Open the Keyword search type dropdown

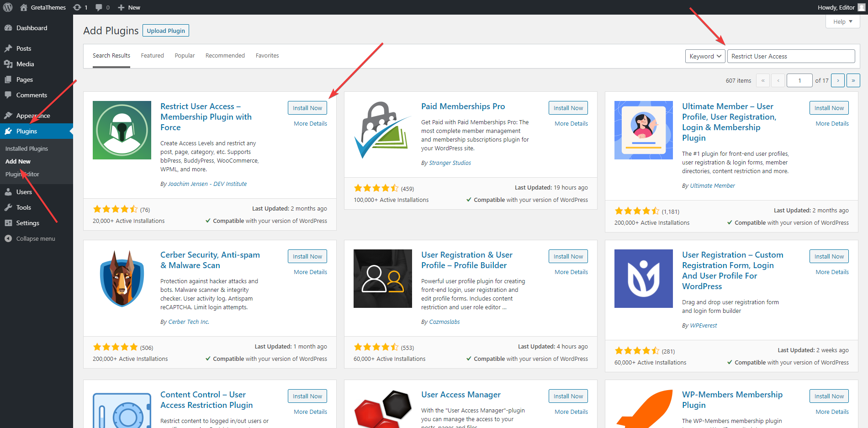click(x=705, y=56)
